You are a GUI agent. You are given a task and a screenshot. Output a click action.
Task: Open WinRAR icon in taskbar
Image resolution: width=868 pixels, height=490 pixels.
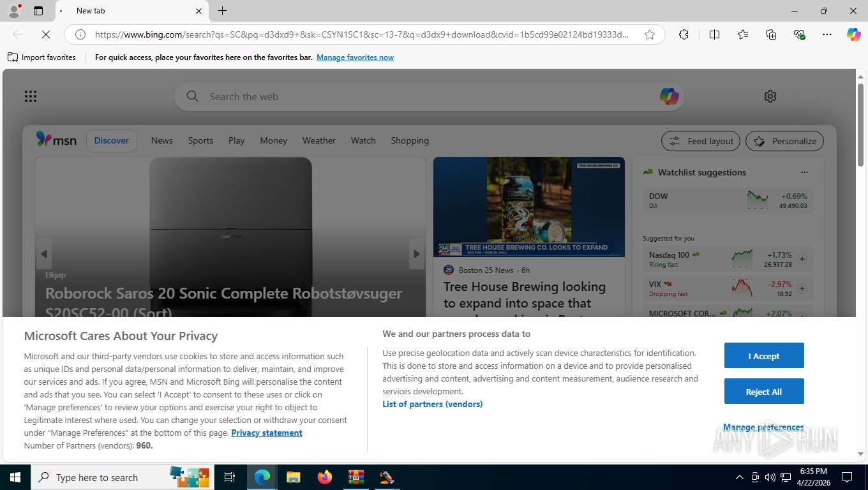[x=356, y=477]
